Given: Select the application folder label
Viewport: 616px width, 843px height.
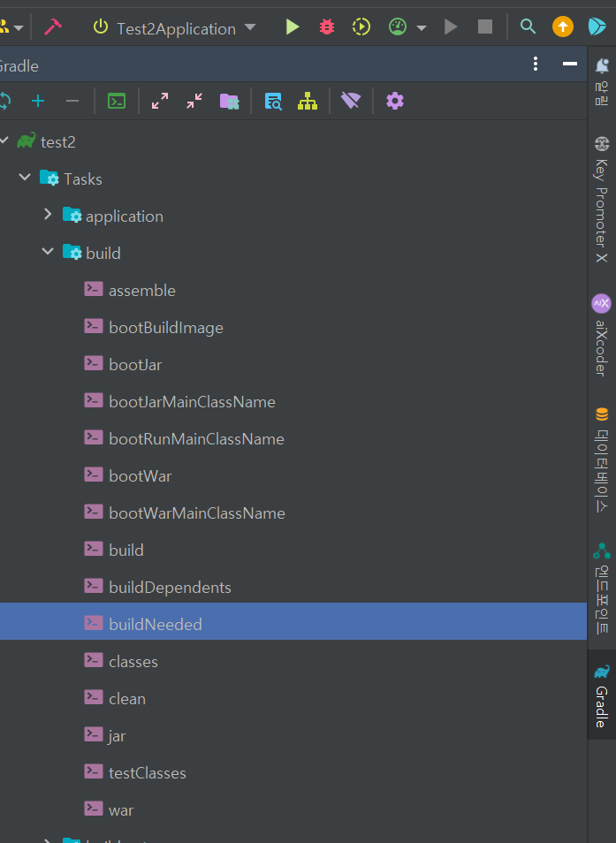Looking at the screenshot, I should (124, 216).
